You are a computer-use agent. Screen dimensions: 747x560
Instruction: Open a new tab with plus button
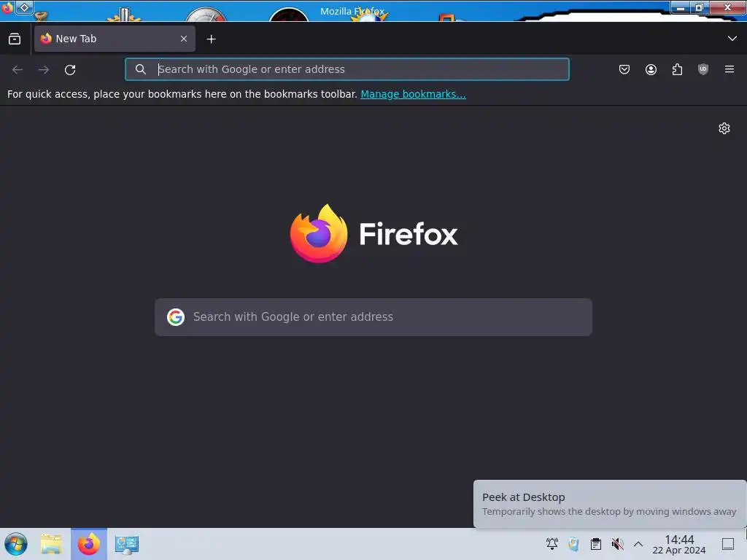[211, 39]
